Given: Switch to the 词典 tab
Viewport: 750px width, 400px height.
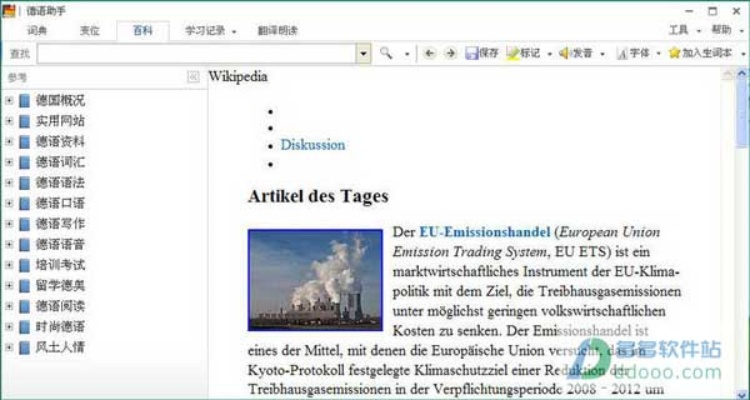Looking at the screenshot, I should click(37, 31).
